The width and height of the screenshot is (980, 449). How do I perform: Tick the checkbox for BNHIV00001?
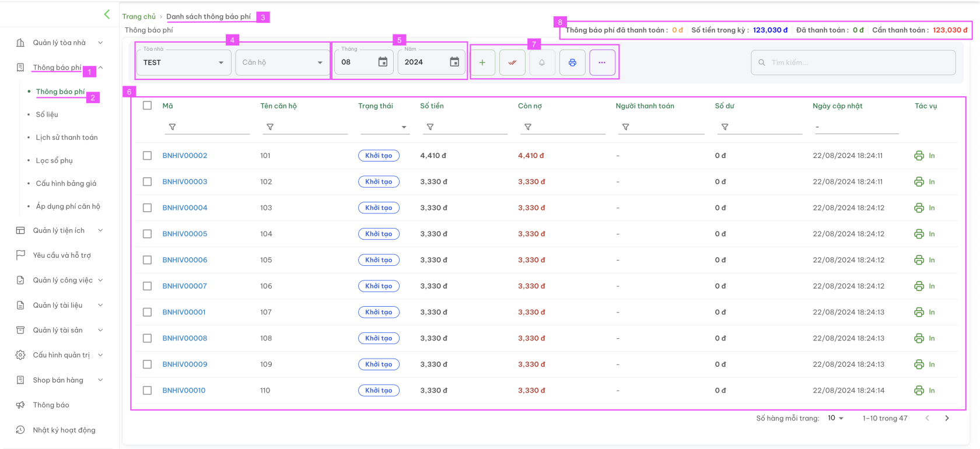(147, 312)
